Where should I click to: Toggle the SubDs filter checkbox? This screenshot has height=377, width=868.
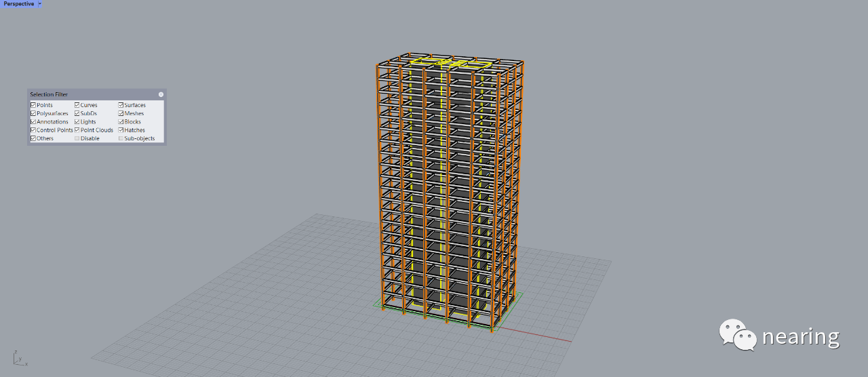click(x=77, y=113)
